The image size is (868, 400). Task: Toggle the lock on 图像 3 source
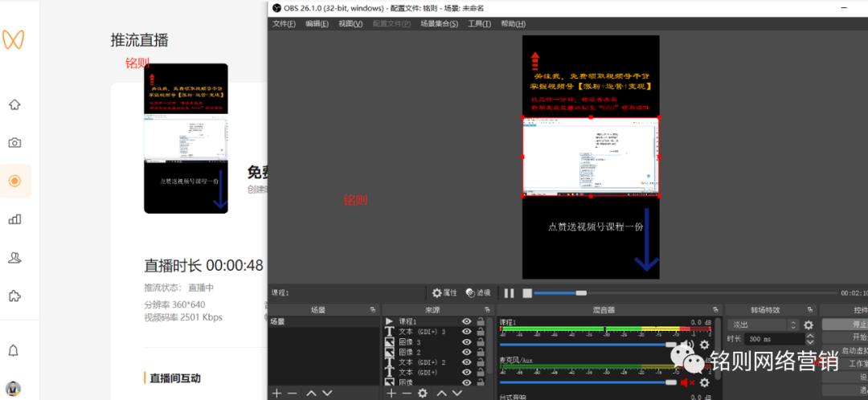[481, 342]
